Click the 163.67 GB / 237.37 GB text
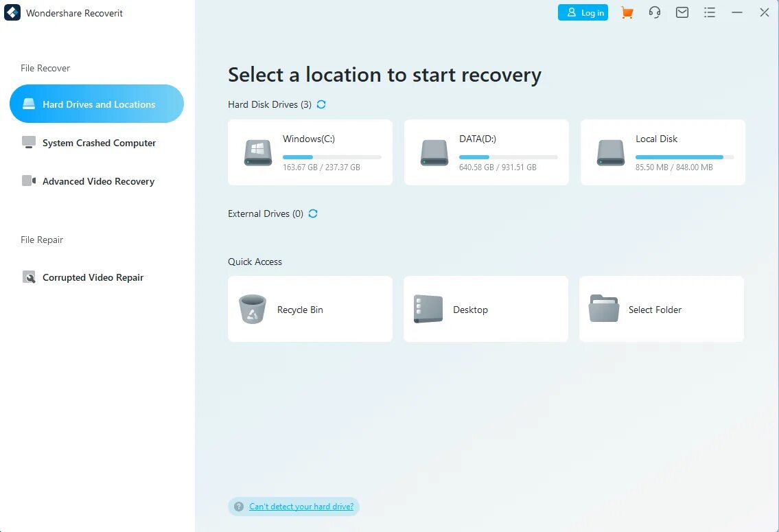 pos(321,167)
